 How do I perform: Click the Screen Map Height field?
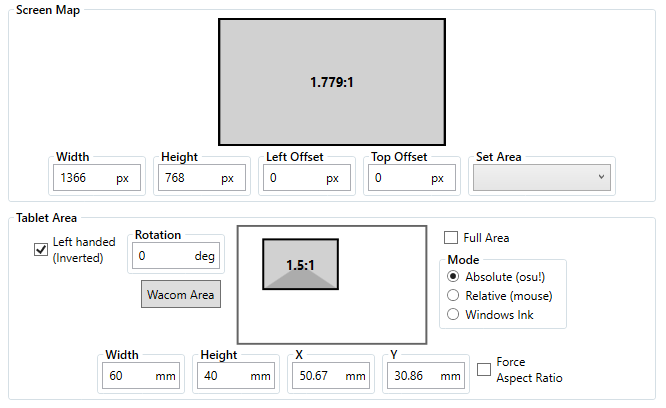point(202,177)
